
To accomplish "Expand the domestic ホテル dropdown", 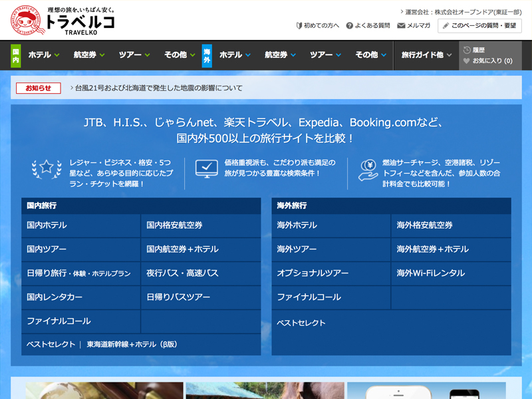I will point(44,55).
